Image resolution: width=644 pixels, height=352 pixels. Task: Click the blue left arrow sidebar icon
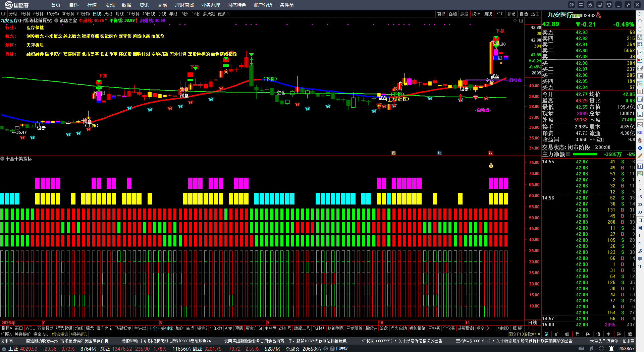[x=640, y=14]
